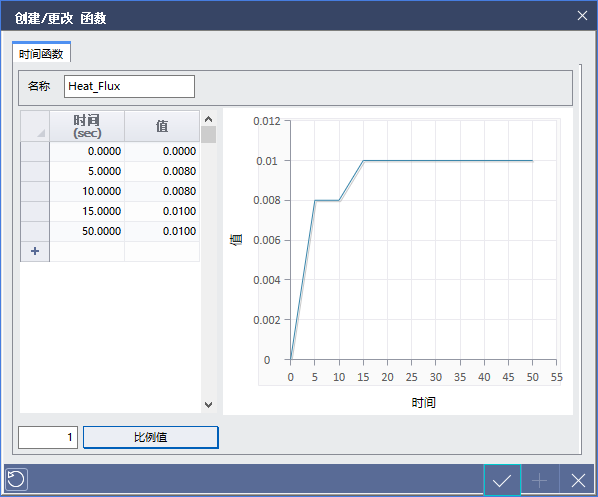Click the scale factor field containing 1

(48, 437)
